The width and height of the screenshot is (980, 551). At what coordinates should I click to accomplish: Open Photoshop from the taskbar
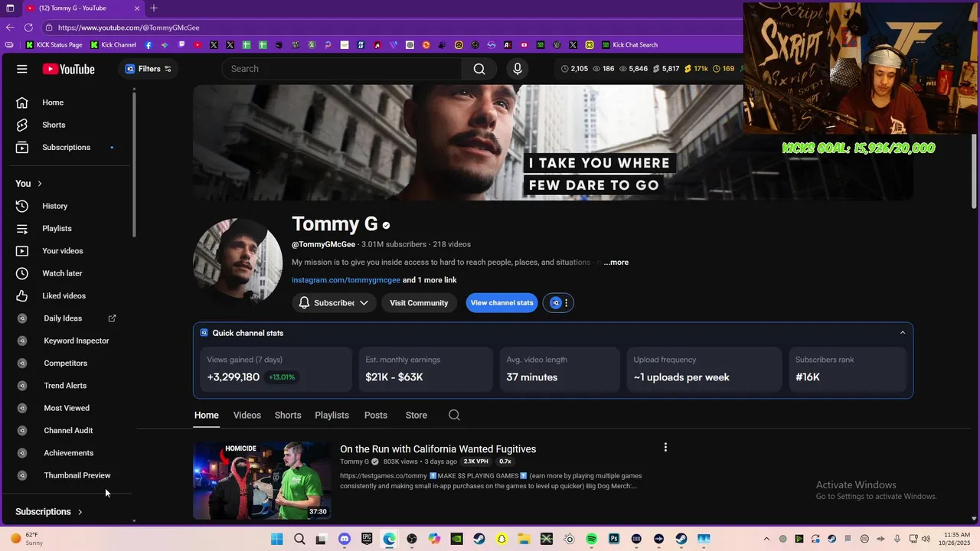pos(614,539)
